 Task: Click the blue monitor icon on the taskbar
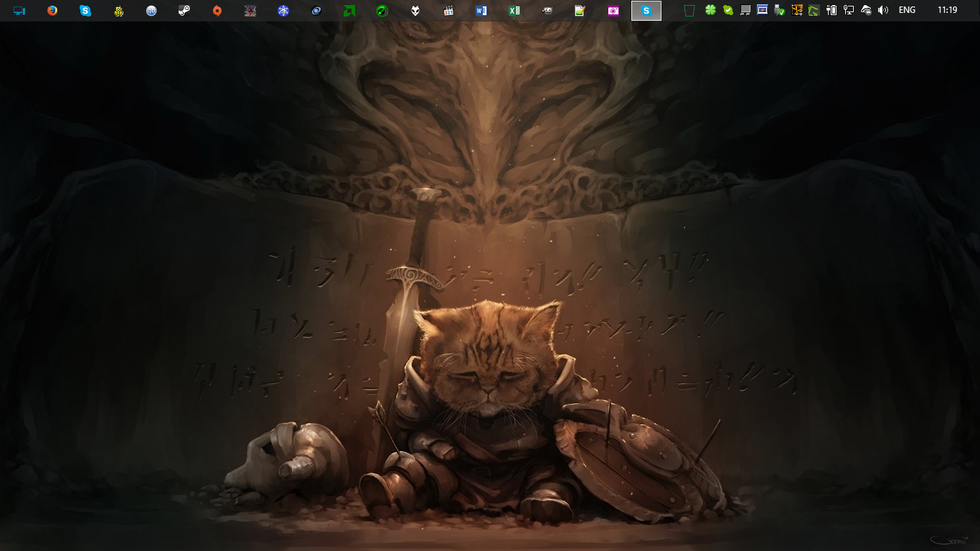(x=19, y=11)
